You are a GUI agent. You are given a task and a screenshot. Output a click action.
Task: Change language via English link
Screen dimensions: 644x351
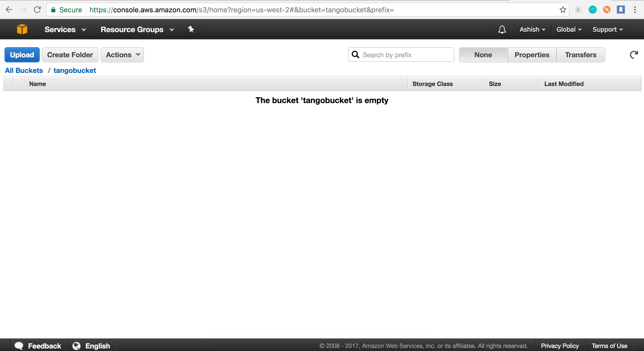[98, 346]
